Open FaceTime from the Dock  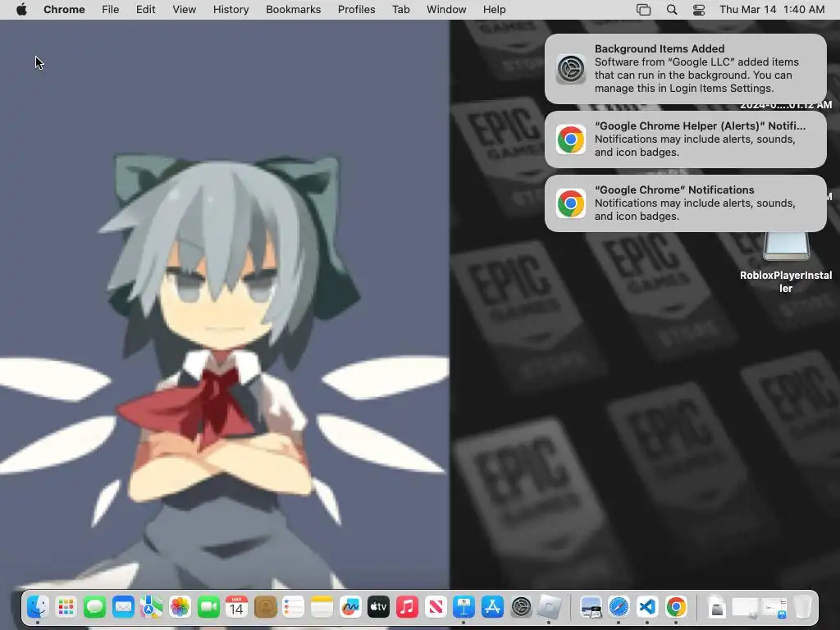click(208, 607)
